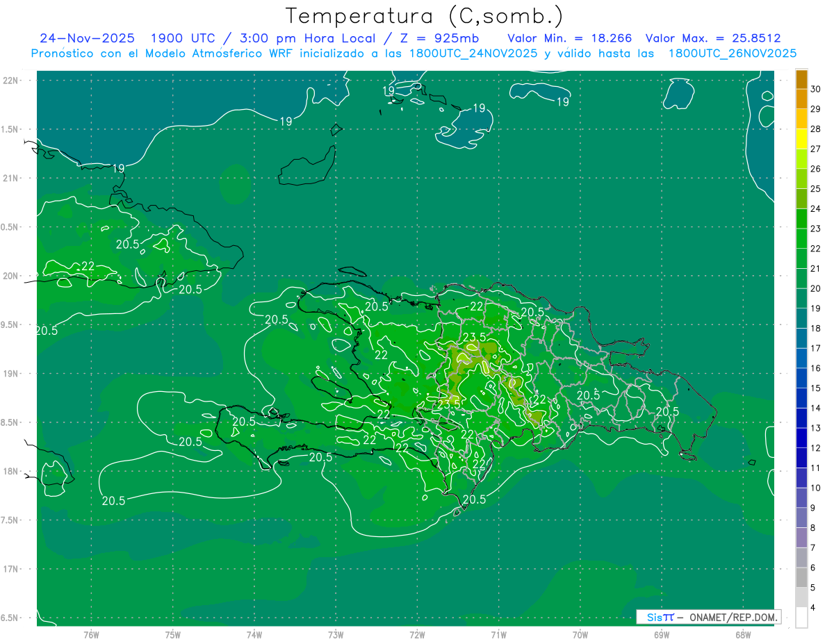Click the ONAMET/REP.DOM. watermark box

point(708,617)
